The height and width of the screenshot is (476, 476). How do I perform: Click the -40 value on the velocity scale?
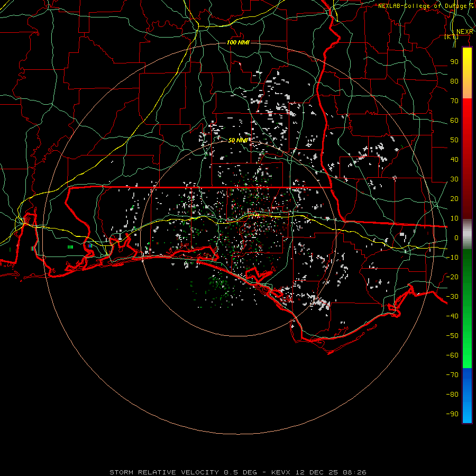coord(452,316)
